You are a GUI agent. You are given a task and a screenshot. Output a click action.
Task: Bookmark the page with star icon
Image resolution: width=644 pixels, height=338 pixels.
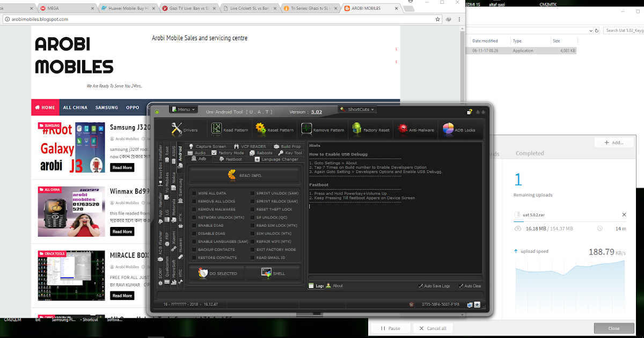click(x=438, y=19)
